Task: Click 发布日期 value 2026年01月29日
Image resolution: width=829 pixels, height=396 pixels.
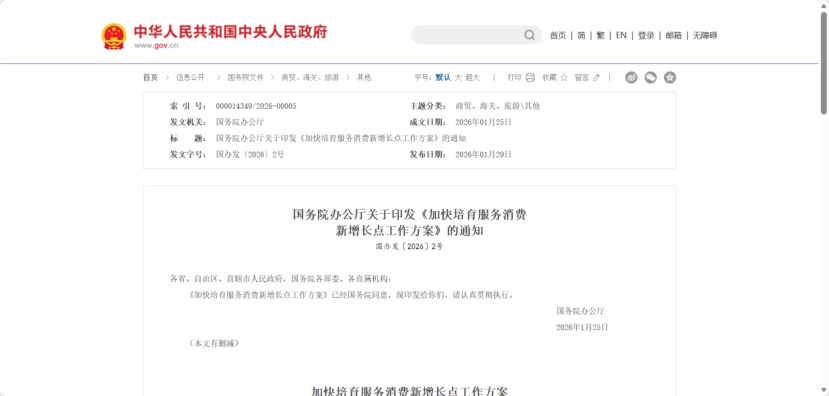Action: click(483, 155)
